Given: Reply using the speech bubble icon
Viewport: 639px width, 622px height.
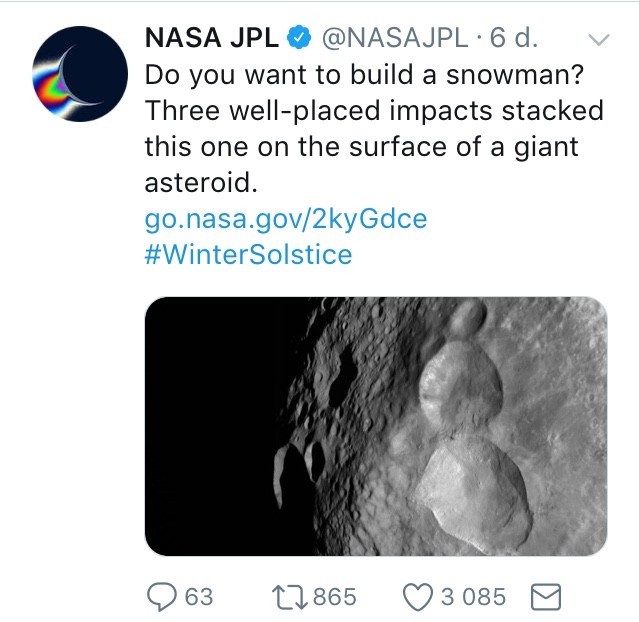Looking at the screenshot, I should pos(161,597).
